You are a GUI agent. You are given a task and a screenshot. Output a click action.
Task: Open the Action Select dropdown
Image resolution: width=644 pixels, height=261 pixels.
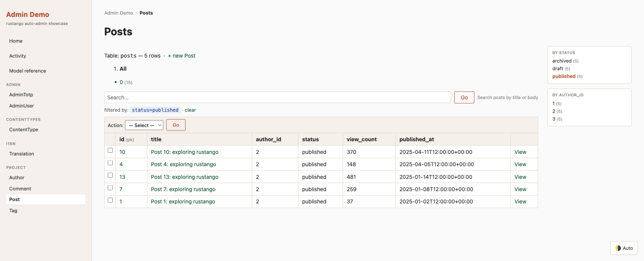pos(144,125)
